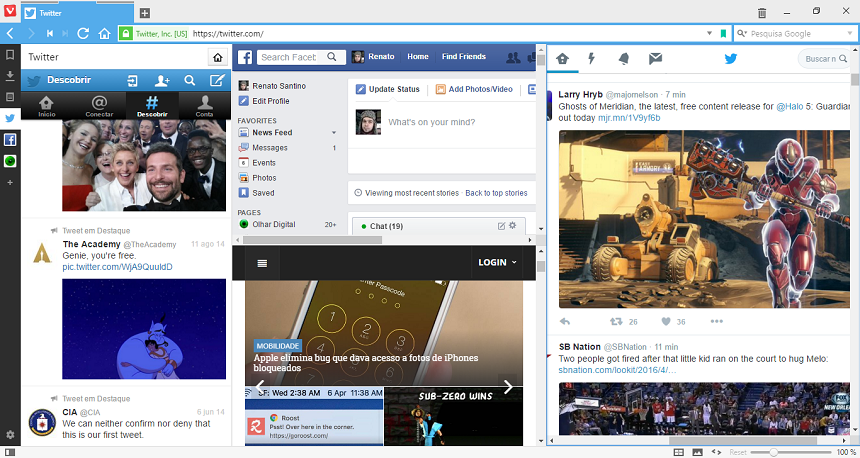
Task: Toggle the bookmark for this page
Action: tap(723, 33)
